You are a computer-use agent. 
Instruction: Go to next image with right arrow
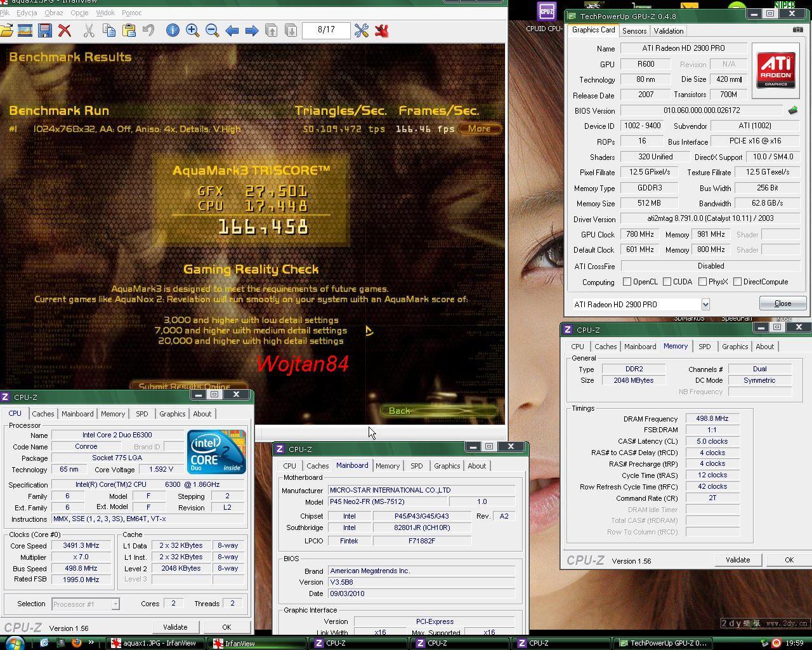251,30
